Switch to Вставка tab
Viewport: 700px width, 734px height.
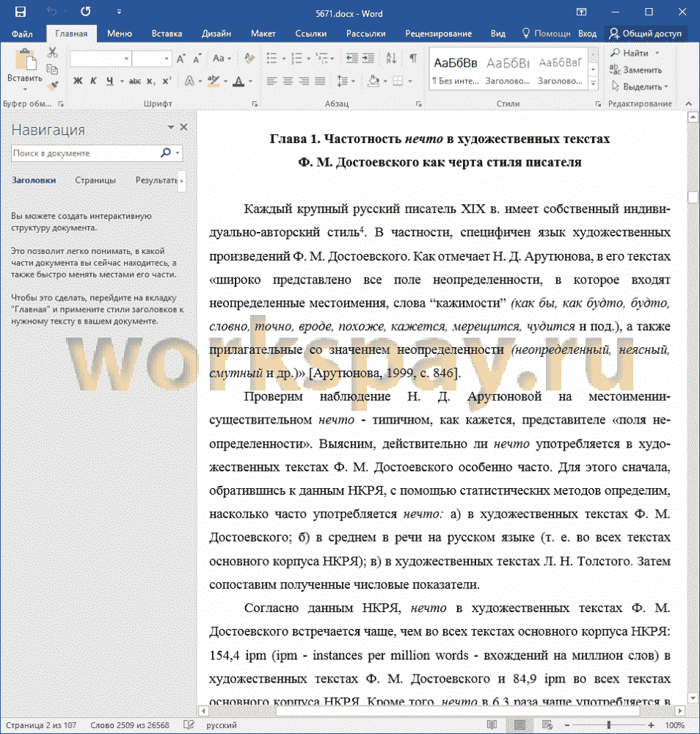click(167, 34)
